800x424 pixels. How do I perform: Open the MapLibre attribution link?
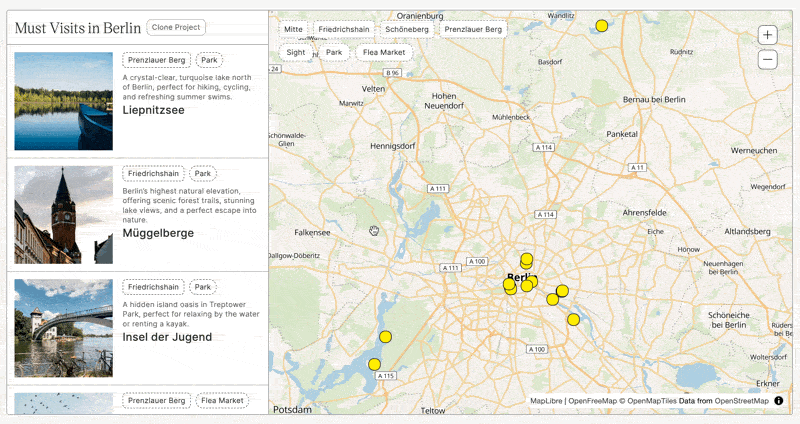(546, 401)
